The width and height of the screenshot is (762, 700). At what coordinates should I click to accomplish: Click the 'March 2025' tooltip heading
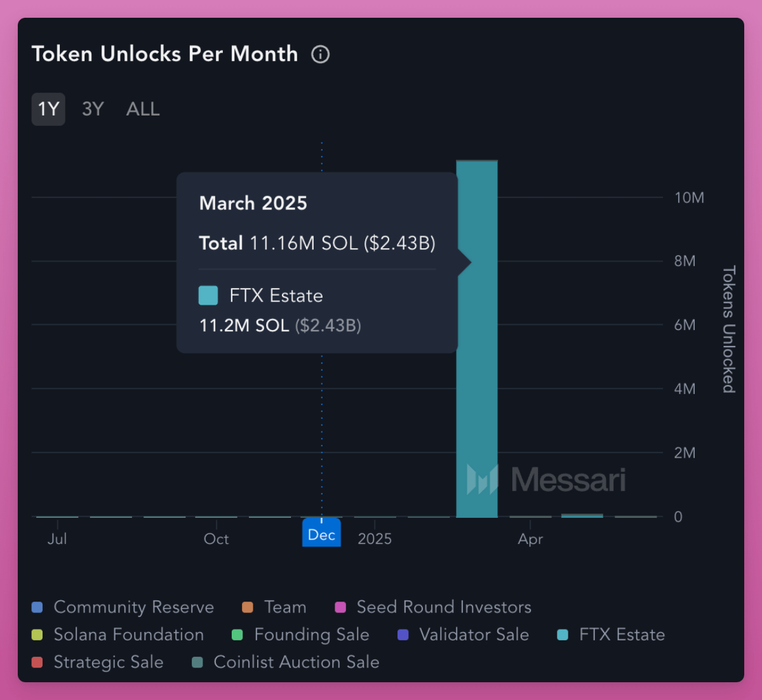(253, 203)
